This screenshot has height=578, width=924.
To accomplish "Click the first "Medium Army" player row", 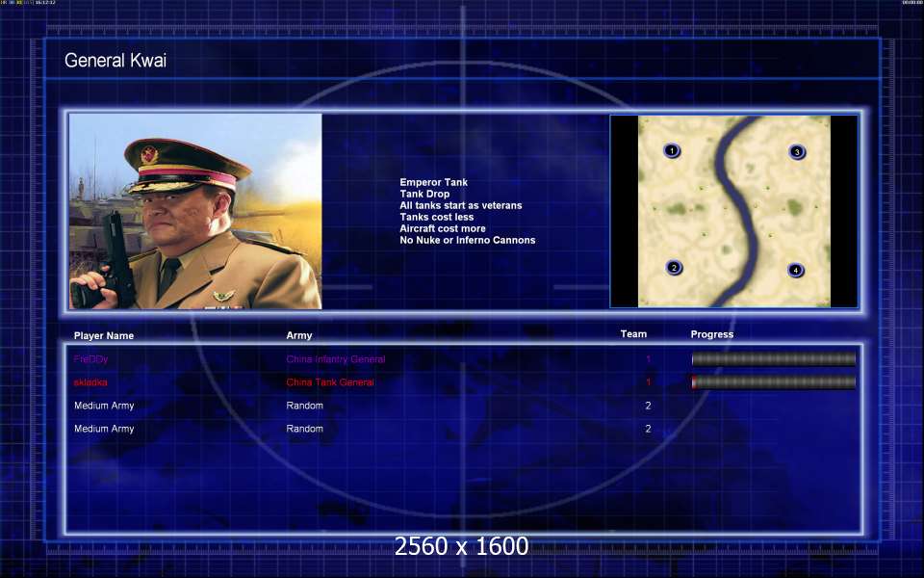I will coord(104,406).
